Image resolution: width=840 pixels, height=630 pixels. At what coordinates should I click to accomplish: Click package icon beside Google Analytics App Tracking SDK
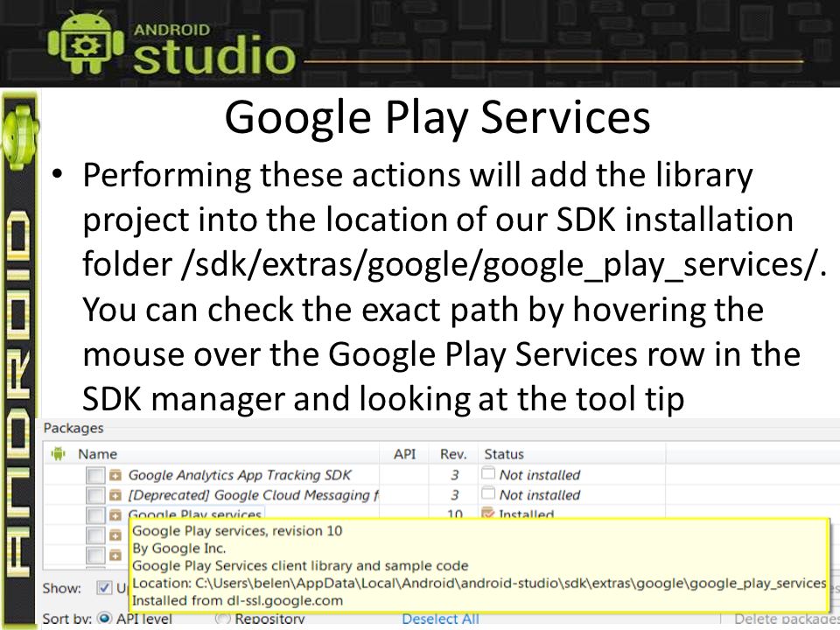click(115, 475)
